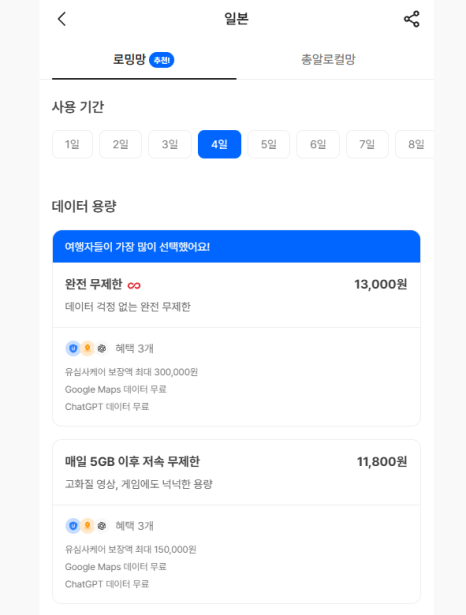
Task: Go back using the left arrow icon
Action: coord(62,18)
